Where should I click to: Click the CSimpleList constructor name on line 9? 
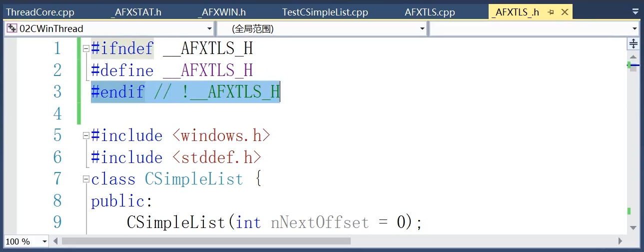(x=176, y=222)
